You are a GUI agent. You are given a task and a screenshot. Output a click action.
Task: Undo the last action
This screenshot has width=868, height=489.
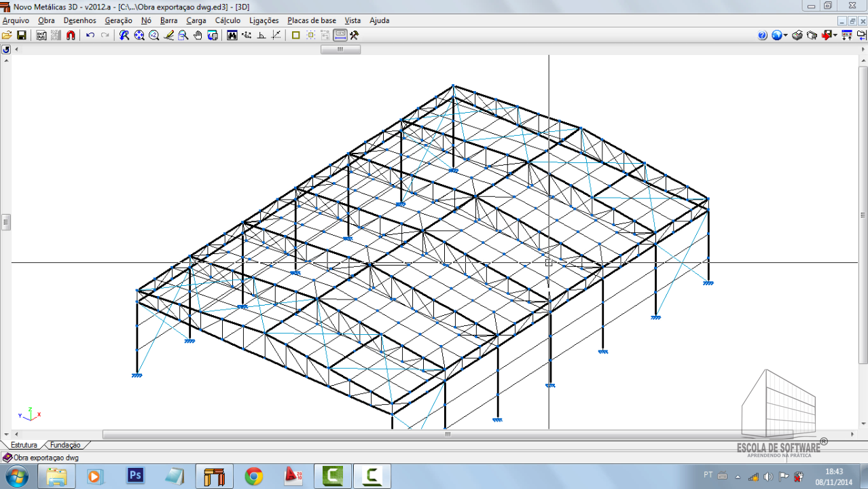click(90, 35)
